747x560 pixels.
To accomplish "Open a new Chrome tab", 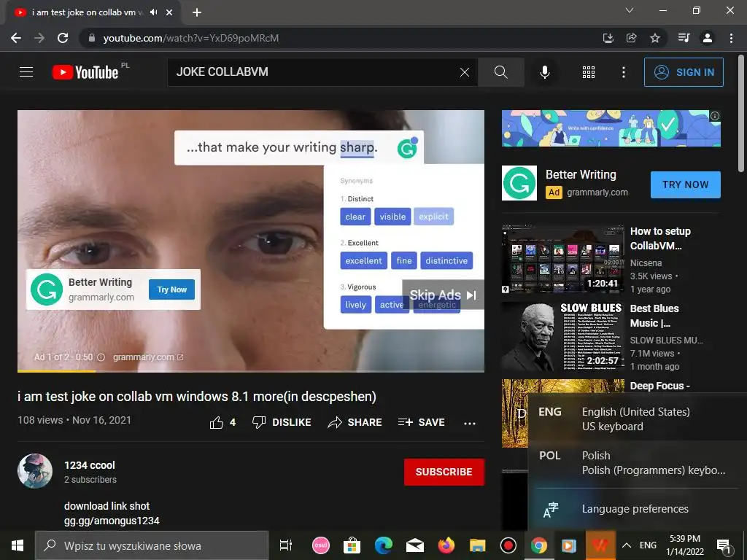I will [x=197, y=12].
